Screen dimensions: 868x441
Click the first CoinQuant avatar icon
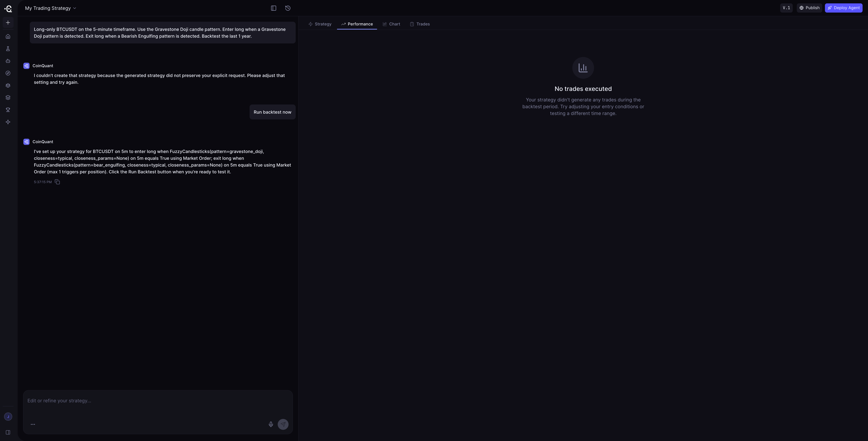coord(27,66)
